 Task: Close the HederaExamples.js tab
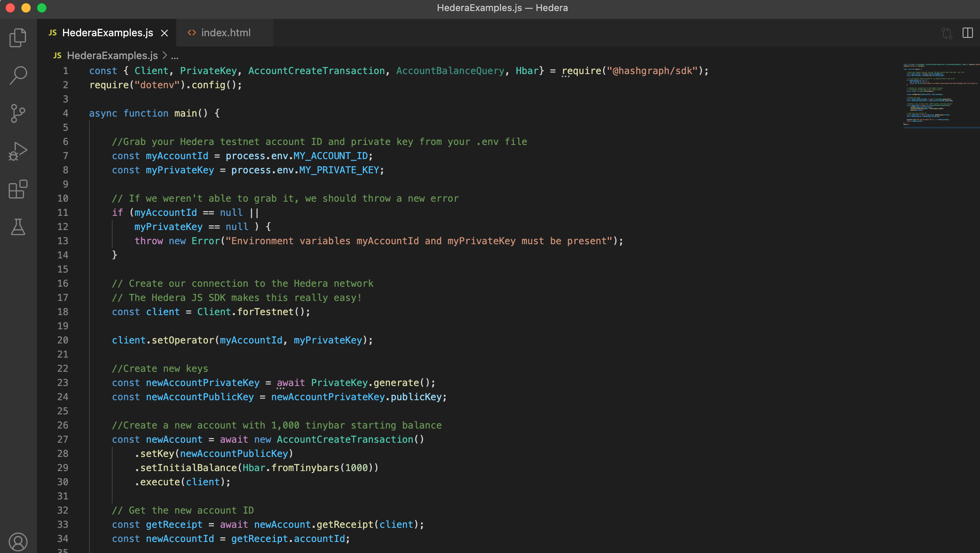pyautogui.click(x=165, y=33)
